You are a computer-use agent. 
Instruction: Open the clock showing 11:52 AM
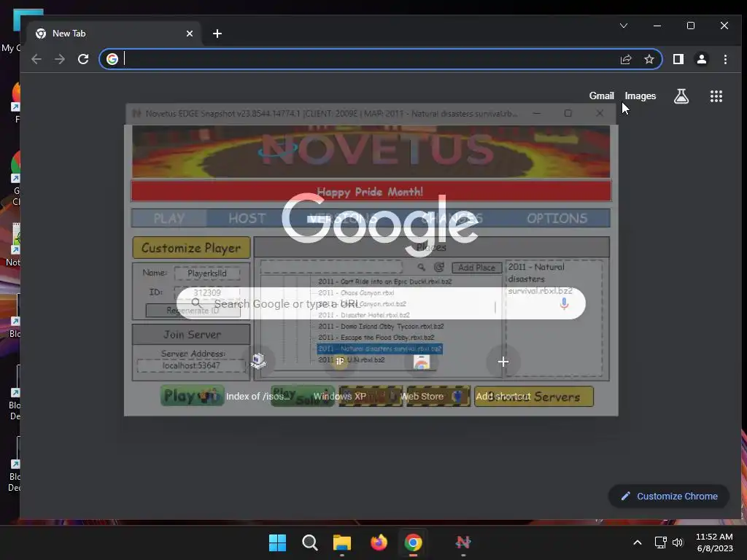point(715,542)
